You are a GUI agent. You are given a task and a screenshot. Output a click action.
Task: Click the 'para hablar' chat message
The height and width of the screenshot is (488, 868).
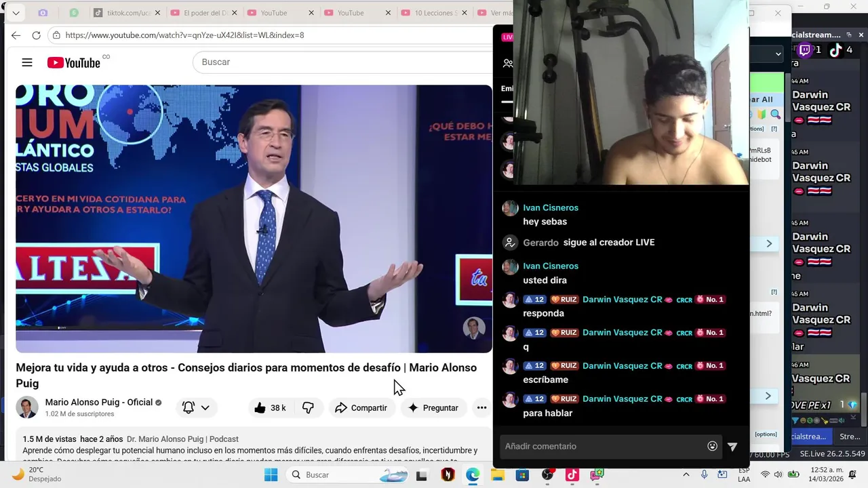click(548, 413)
